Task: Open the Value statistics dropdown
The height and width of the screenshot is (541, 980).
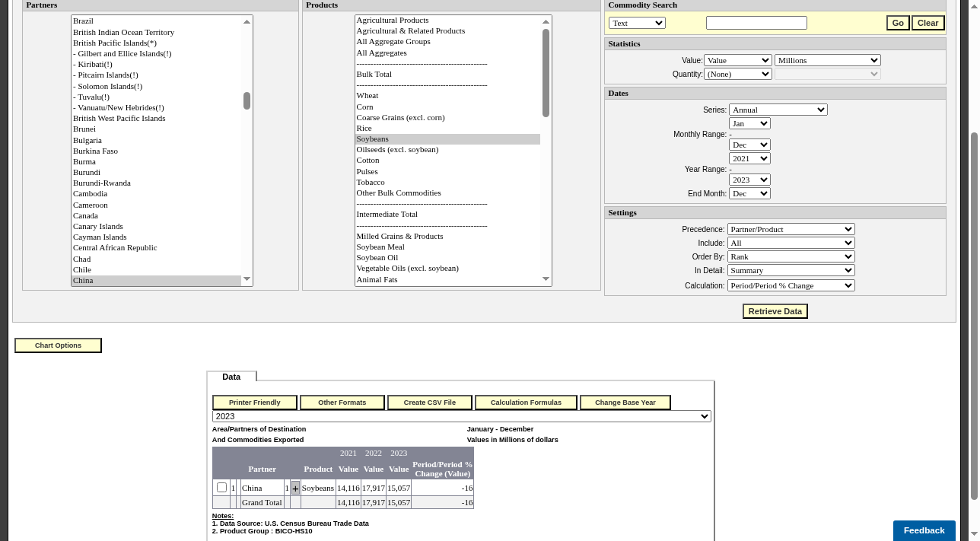Action: point(738,60)
